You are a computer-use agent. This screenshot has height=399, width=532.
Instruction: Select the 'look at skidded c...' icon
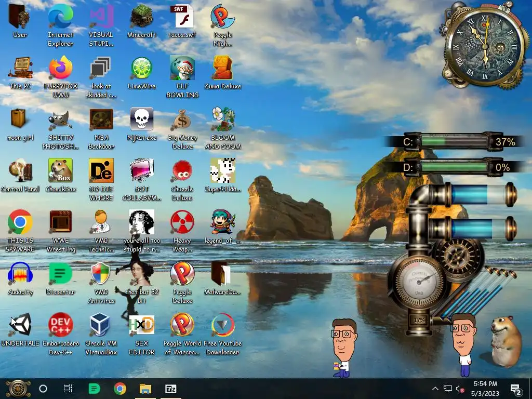click(x=101, y=68)
